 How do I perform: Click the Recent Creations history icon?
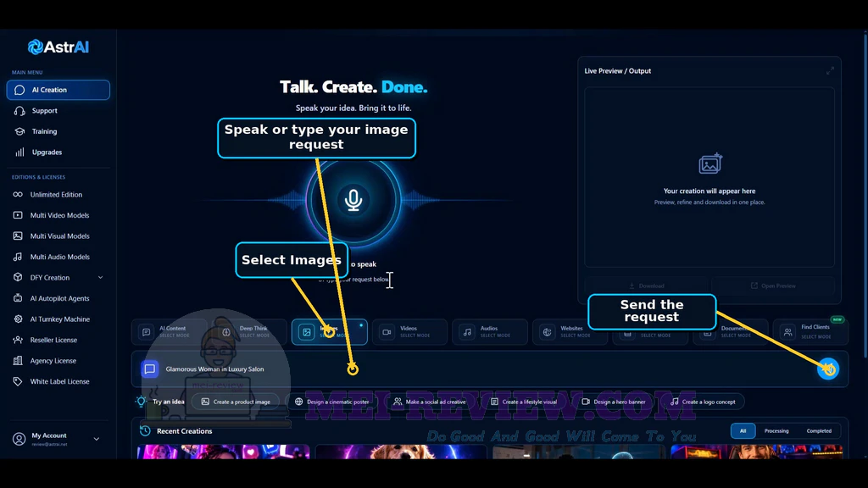pyautogui.click(x=145, y=430)
